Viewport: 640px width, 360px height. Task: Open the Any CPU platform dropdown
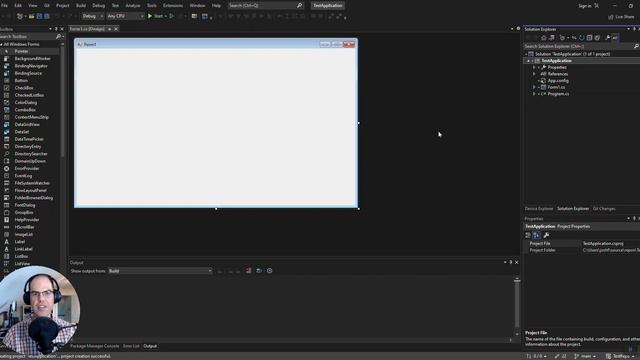[x=125, y=16]
